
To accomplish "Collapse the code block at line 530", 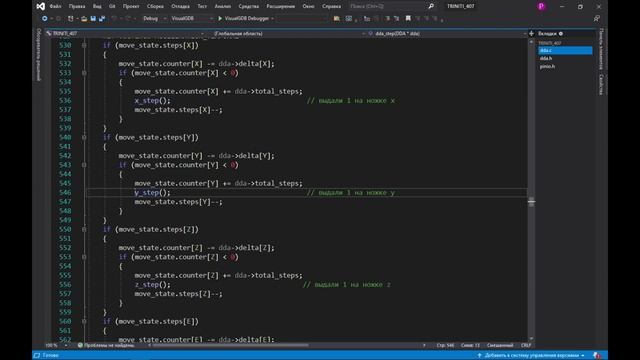I will (84, 45).
